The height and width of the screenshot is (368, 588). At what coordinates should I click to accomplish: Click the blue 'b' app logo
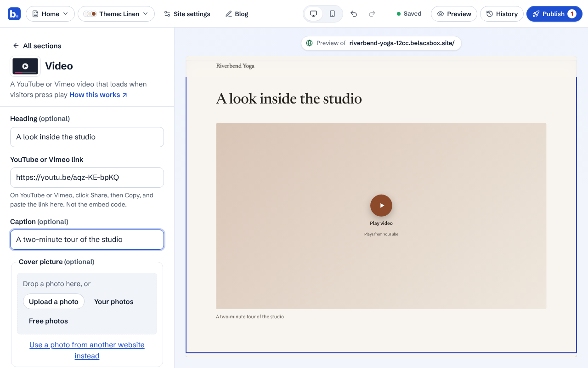coord(14,14)
